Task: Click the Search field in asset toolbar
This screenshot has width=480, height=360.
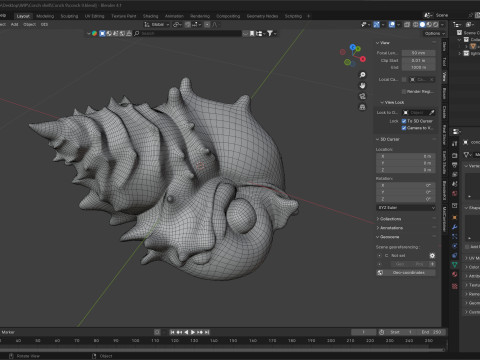Action: (x=187, y=33)
